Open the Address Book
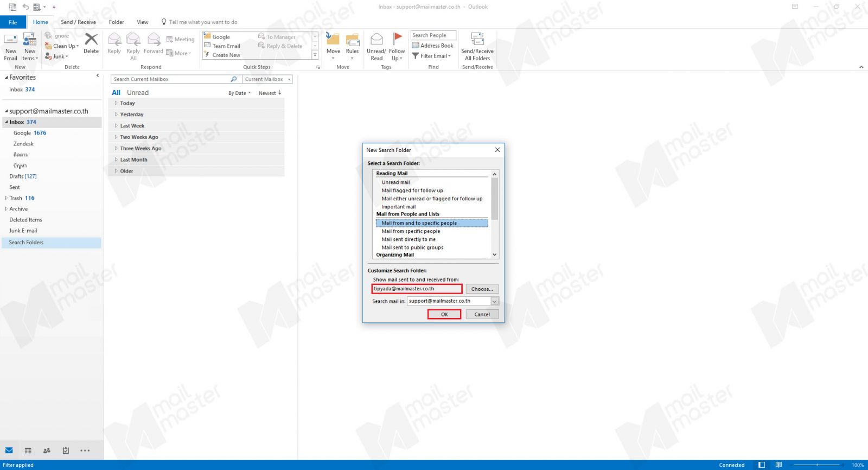 (x=432, y=46)
